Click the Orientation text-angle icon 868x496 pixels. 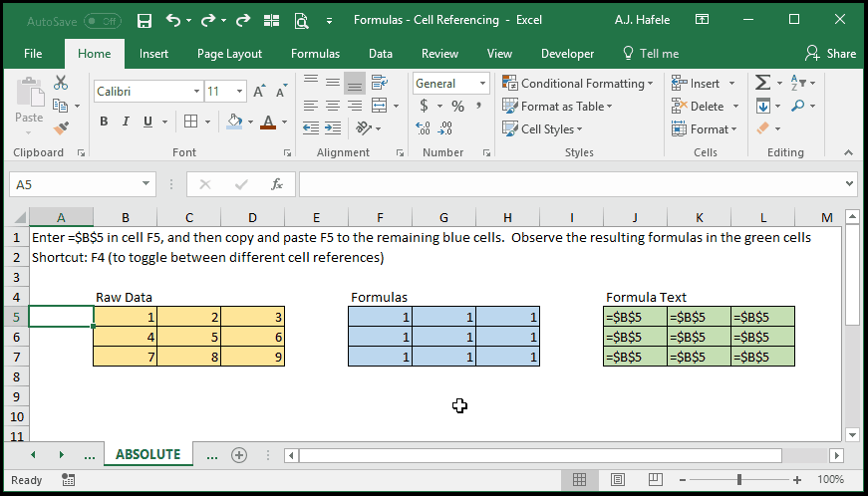[363, 128]
